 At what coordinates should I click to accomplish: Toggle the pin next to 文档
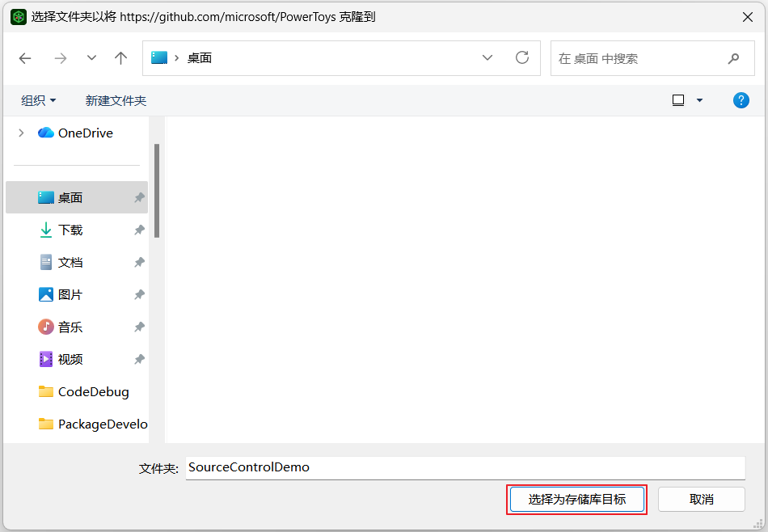(x=139, y=263)
